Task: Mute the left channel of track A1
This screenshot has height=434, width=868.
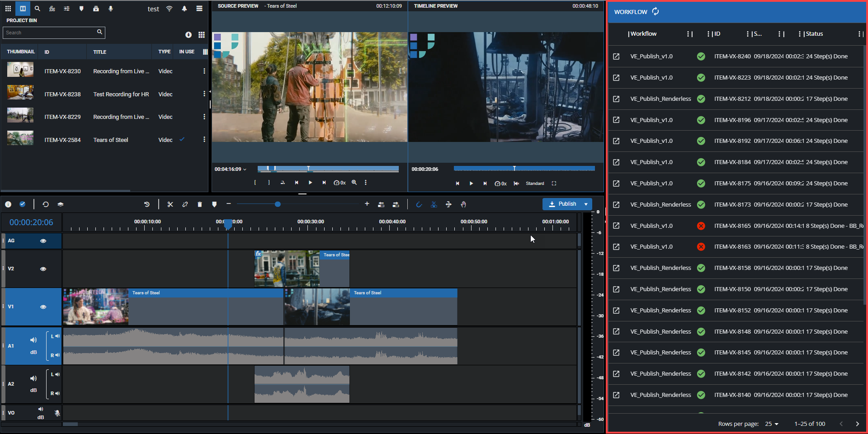Action: (x=57, y=336)
